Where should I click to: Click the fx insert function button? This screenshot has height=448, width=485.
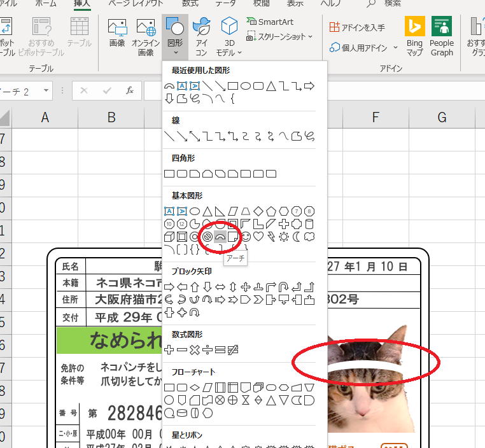pyautogui.click(x=130, y=90)
